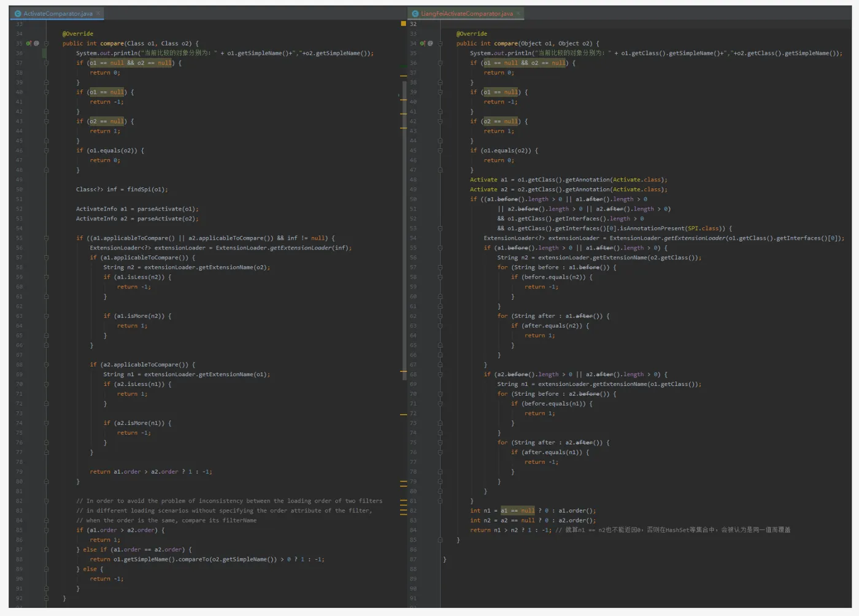Click 'int n2' declaration in right editor
This screenshot has height=616, width=859.
[480, 520]
